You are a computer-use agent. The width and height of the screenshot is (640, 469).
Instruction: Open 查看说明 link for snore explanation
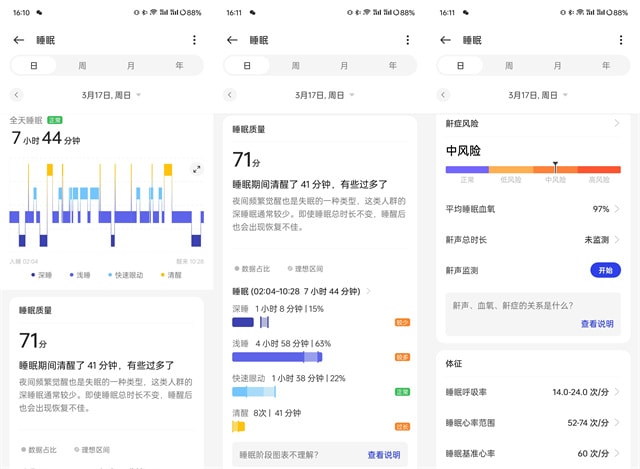click(597, 324)
